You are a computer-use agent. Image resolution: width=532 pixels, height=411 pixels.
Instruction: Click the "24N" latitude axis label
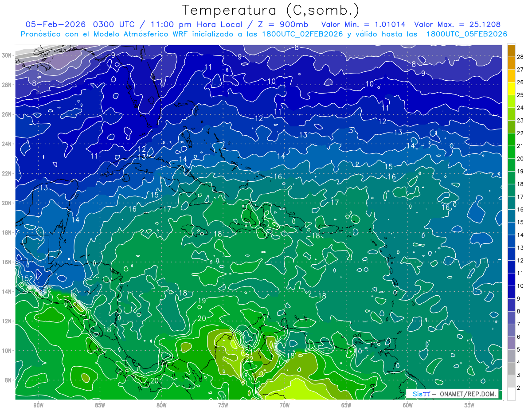click(7, 144)
